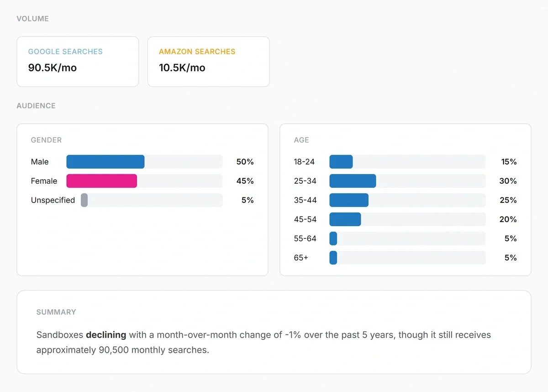Image resolution: width=548 pixels, height=392 pixels.
Task: Click the 25-34 age bar
Action: pyautogui.click(x=353, y=181)
